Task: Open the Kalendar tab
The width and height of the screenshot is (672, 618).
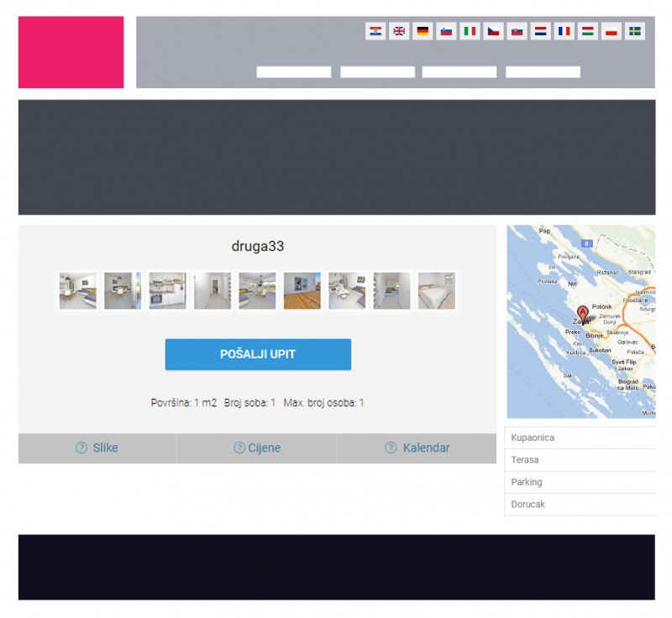Action: [417, 448]
